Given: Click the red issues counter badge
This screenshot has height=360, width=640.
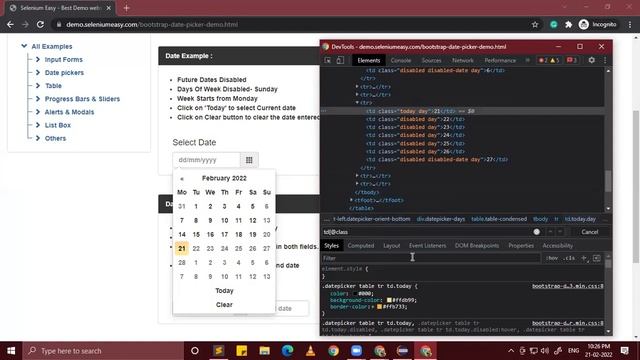Looking at the screenshot, I should 572,60.
